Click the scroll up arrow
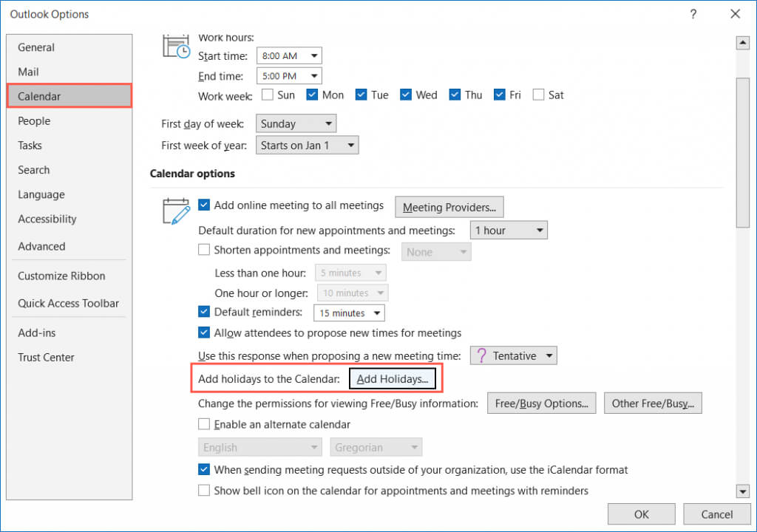This screenshot has width=757, height=532. pos(742,43)
